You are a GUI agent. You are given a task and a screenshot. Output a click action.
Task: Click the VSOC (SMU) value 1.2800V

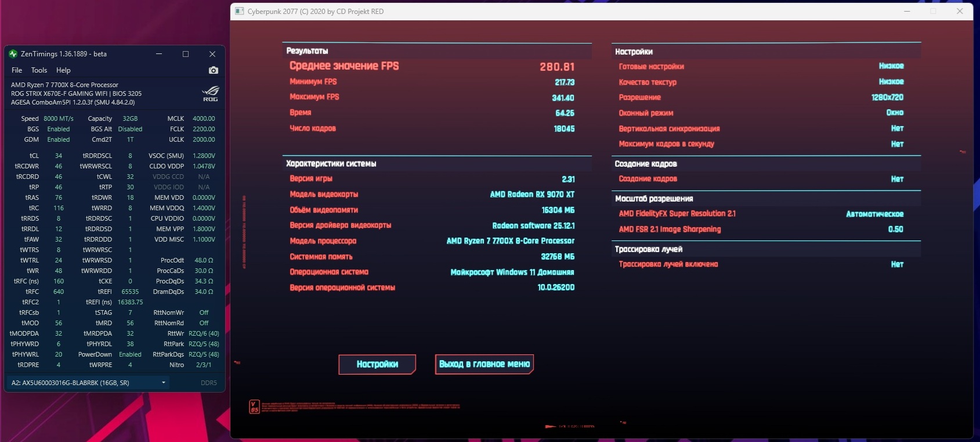[x=204, y=156]
